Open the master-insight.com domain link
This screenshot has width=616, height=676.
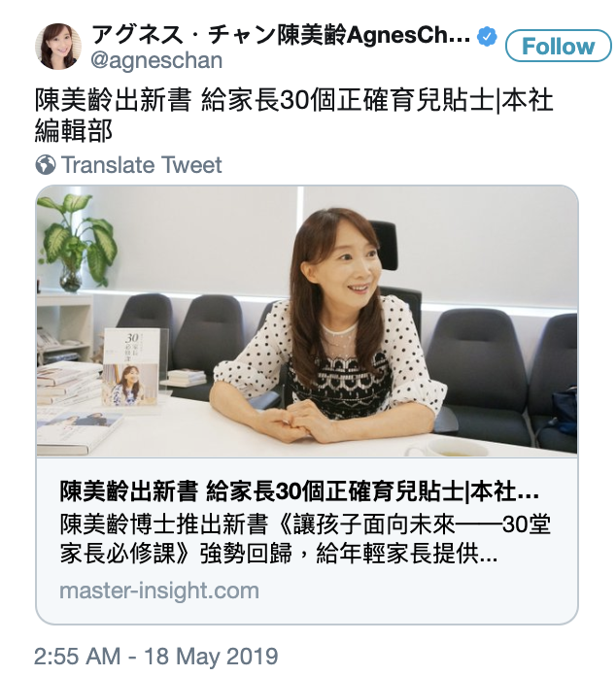pos(159,591)
